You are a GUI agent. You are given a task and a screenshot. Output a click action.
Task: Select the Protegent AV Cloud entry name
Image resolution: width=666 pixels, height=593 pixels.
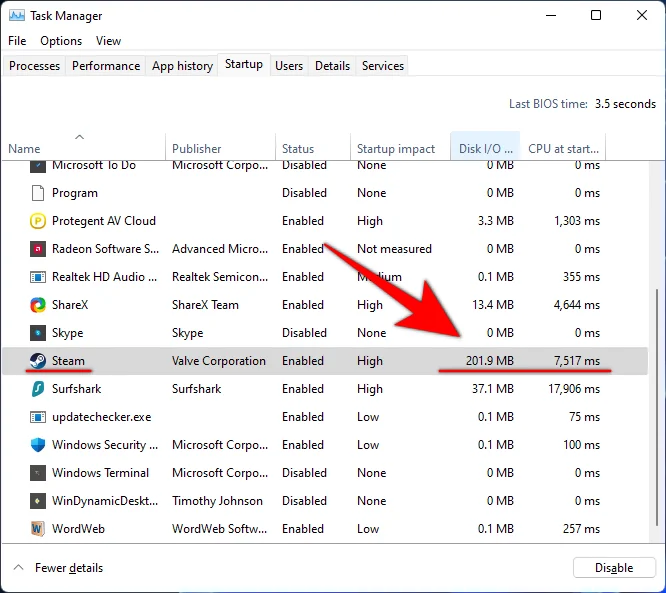[104, 221]
